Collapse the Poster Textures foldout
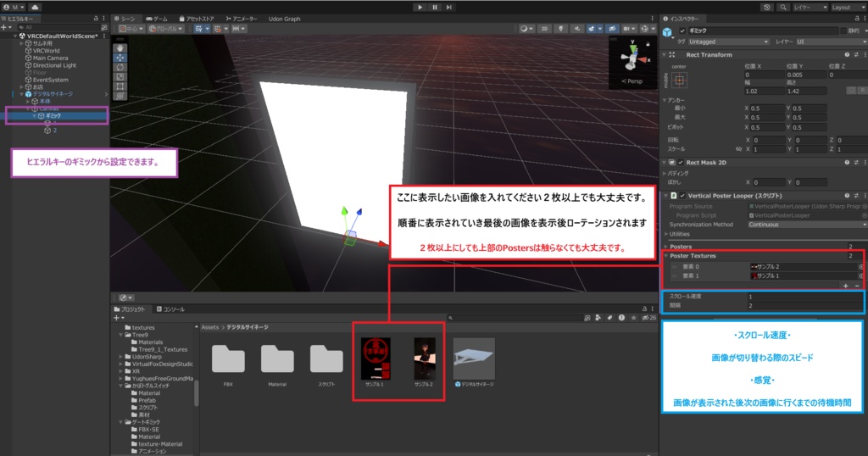 (x=666, y=256)
